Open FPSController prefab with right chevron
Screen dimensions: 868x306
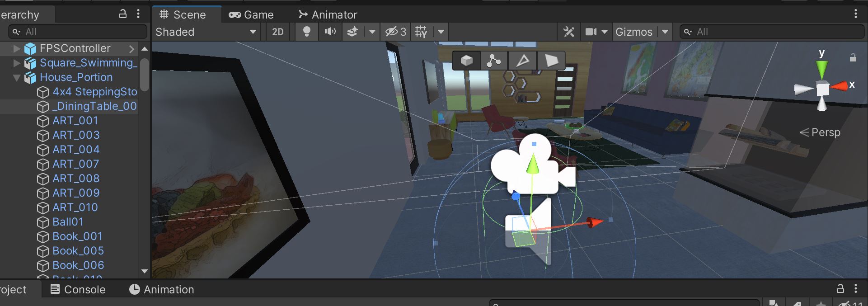(131, 48)
